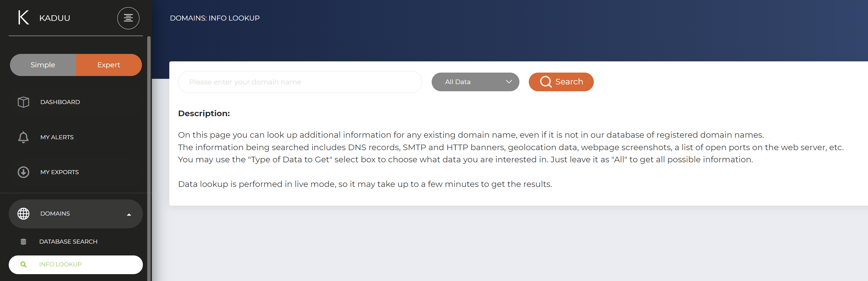
Task: Click the My Exports download icon
Action: click(24, 172)
